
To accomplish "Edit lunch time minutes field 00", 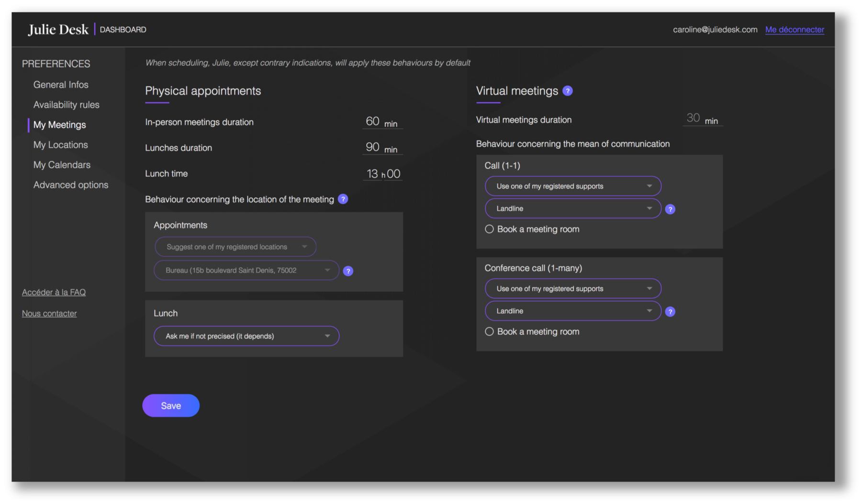I will point(393,174).
